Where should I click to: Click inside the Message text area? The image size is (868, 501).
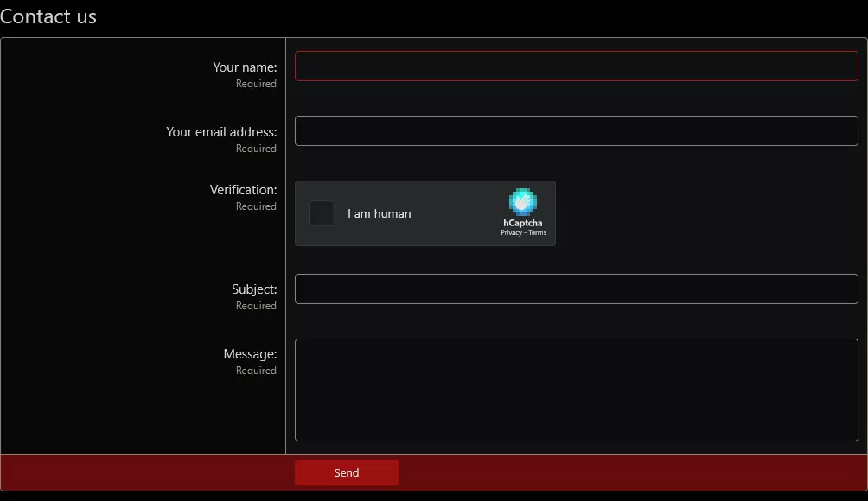click(x=576, y=390)
